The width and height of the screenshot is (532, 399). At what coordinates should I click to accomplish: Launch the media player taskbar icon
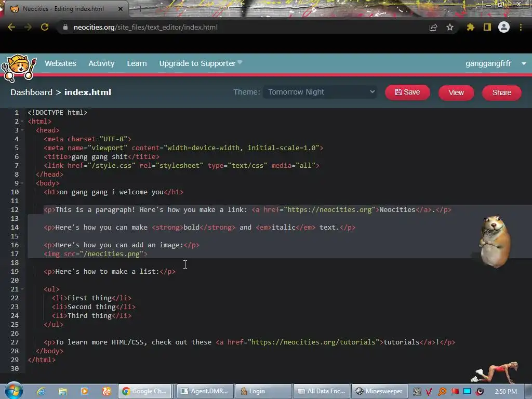click(85, 391)
